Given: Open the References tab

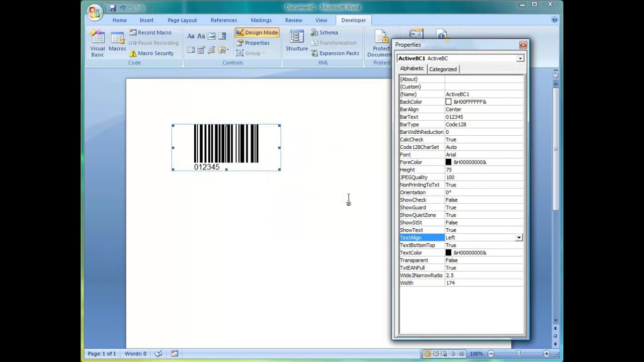Looking at the screenshot, I should [x=224, y=20].
